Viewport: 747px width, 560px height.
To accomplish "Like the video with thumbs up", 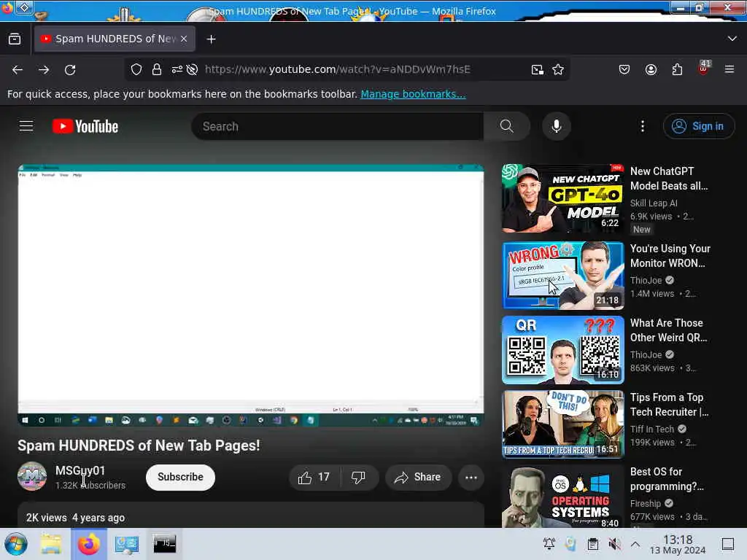I will click(x=314, y=477).
